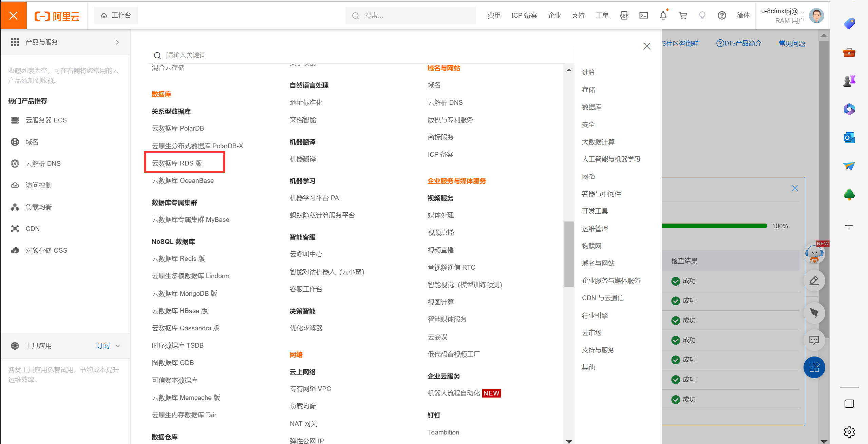
Task: Jump to 物联网 category
Action: [591, 246]
